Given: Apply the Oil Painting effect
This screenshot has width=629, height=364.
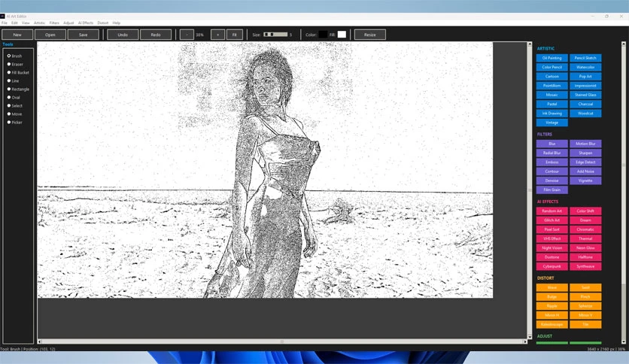Looking at the screenshot, I should coord(552,58).
